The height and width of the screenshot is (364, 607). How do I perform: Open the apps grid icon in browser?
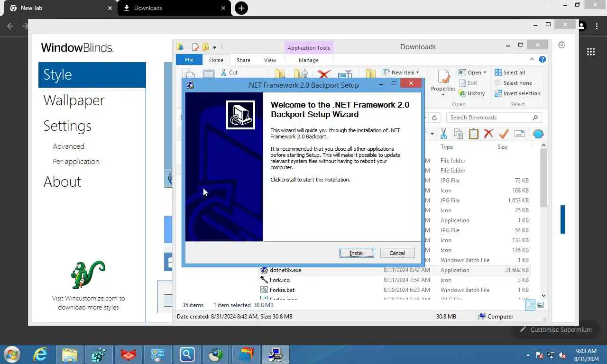591,52
